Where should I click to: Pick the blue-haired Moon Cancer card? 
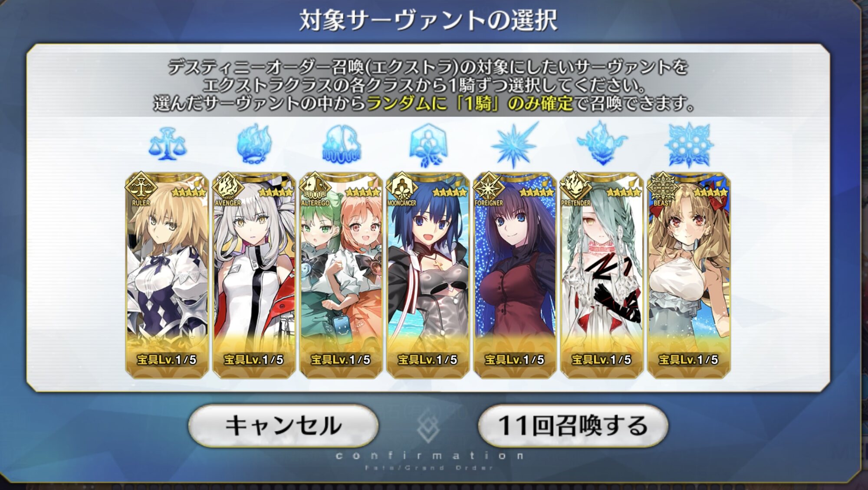click(428, 275)
